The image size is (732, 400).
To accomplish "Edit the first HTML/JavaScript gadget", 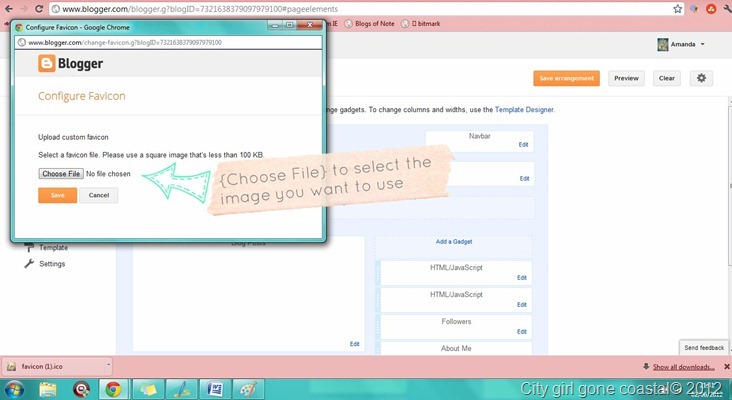I will (x=521, y=278).
